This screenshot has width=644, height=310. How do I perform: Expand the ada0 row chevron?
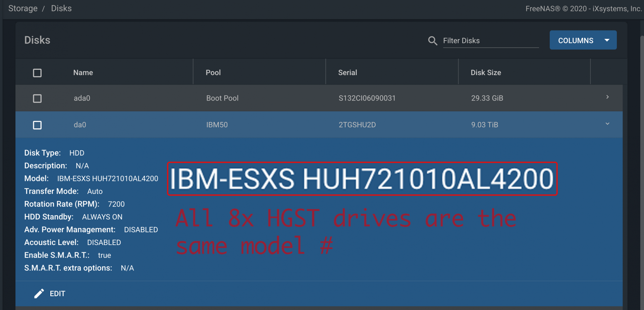click(x=607, y=97)
